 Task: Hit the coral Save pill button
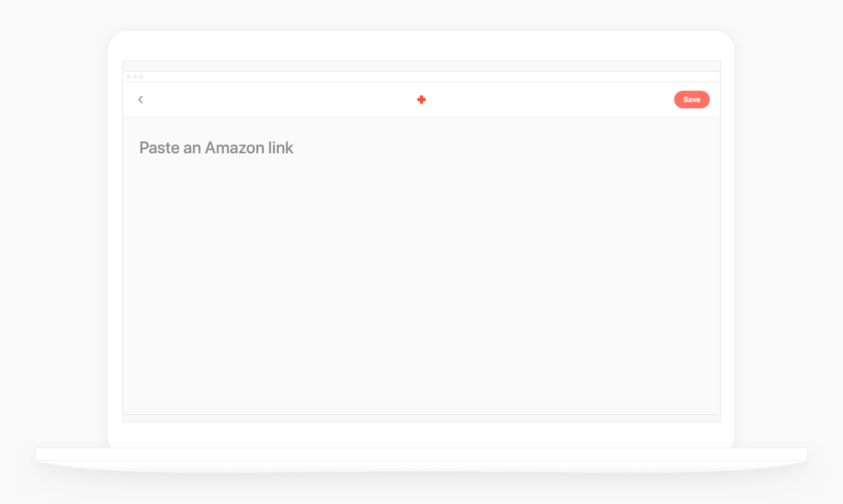click(x=692, y=99)
